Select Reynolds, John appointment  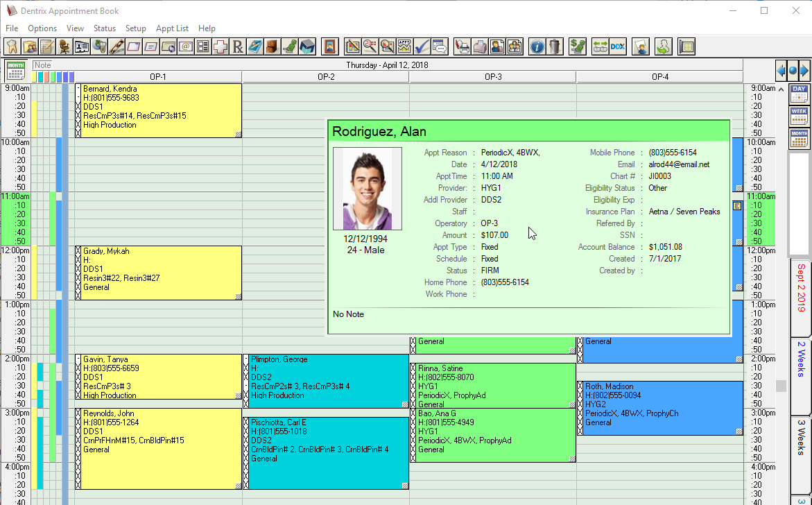tap(159, 449)
